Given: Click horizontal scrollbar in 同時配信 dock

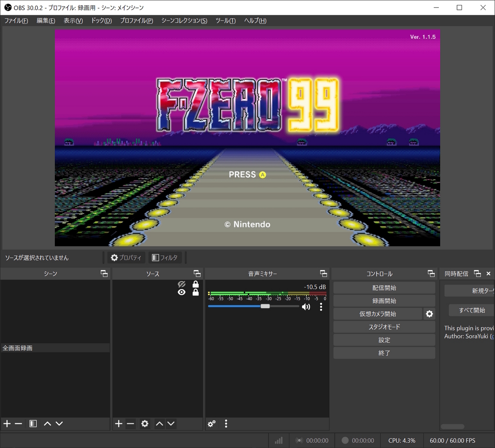Looking at the screenshot, I should tap(453, 427).
